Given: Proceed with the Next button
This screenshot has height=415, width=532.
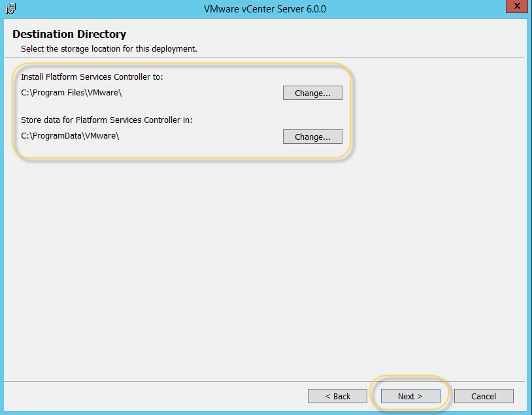Looking at the screenshot, I should (x=410, y=396).
